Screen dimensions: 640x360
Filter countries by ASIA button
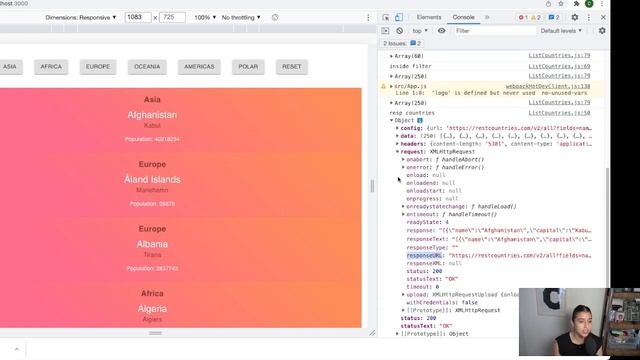click(10, 67)
